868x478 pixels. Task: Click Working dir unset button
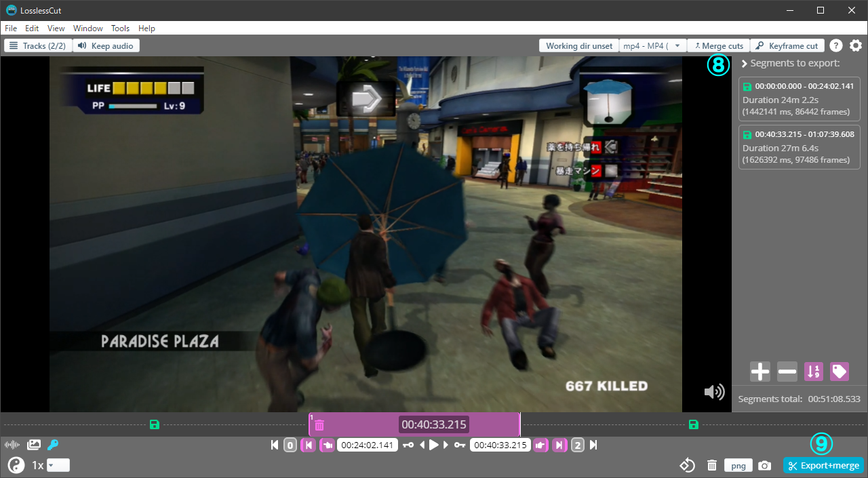coord(579,45)
